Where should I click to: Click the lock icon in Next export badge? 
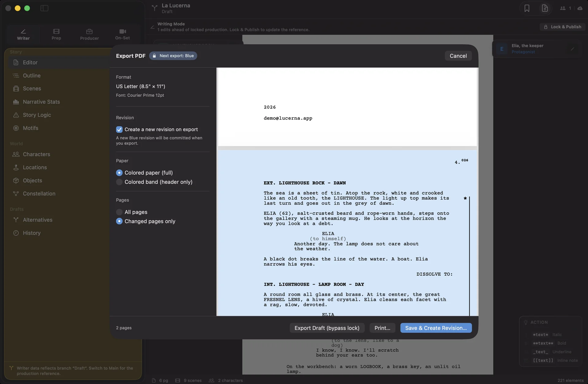pyautogui.click(x=154, y=56)
